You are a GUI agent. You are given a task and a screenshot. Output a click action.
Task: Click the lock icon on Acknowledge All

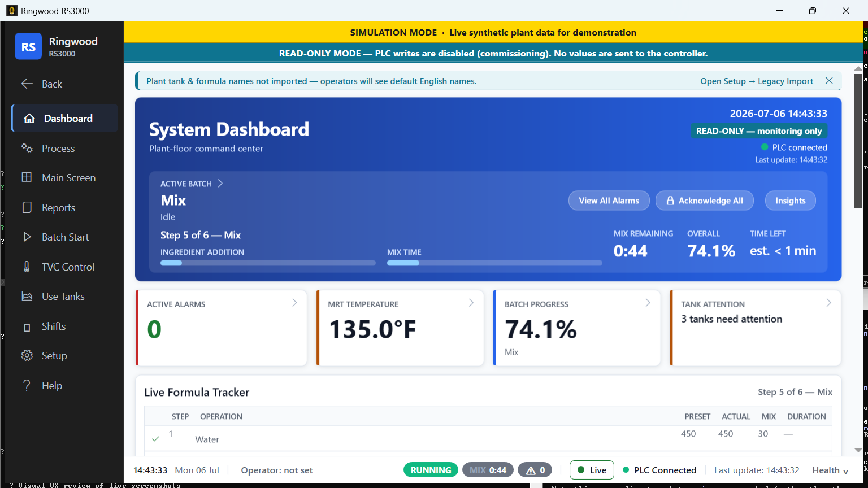[x=670, y=201]
